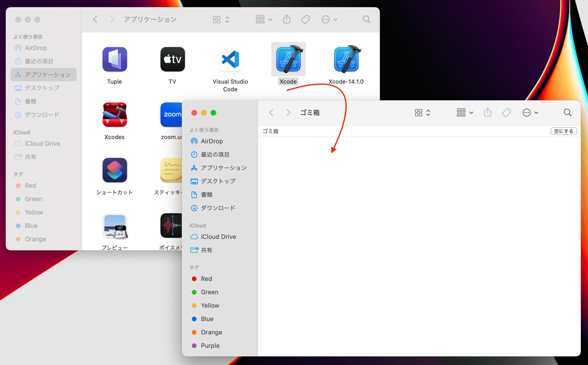The image size is (588, 365).
Task: Open アプリケーション in ゴミ箱 window sidebar
Action: pos(220,168)
